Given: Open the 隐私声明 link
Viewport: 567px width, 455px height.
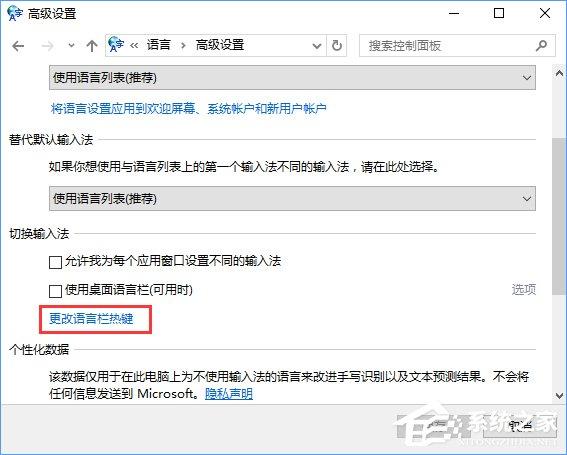Looking at the screenshot, I should click(x=229, y=394).
